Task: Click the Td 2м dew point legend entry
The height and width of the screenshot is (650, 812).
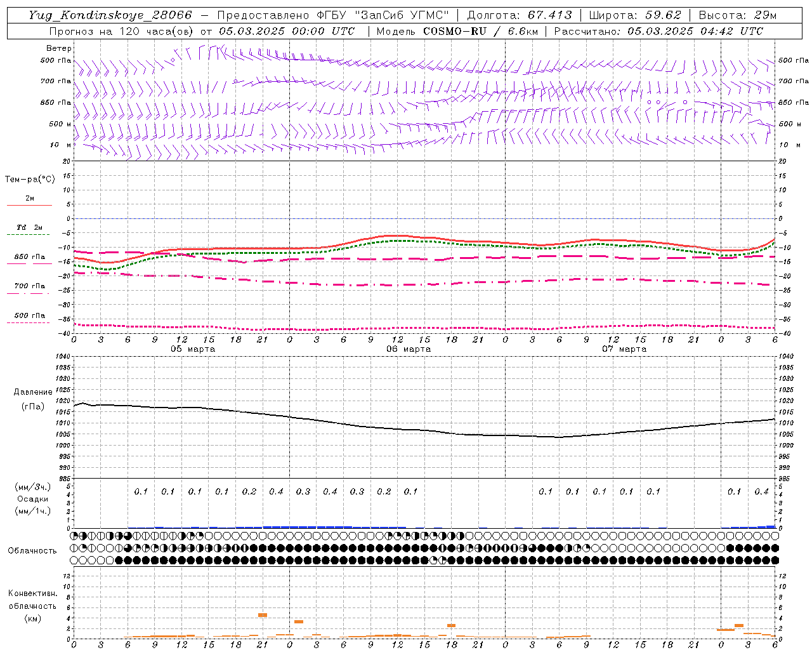Action: 30,227
